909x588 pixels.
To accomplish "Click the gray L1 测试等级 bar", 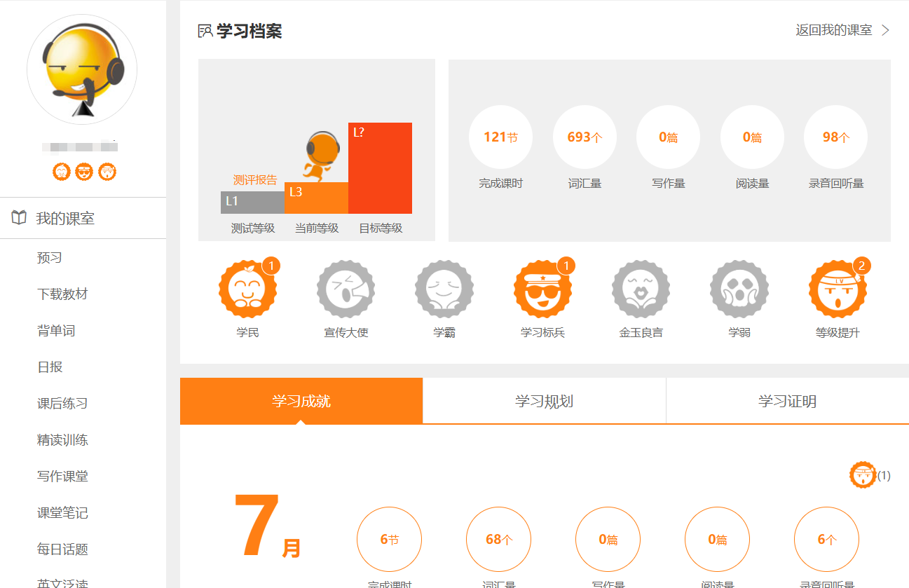I will [252, 203].
